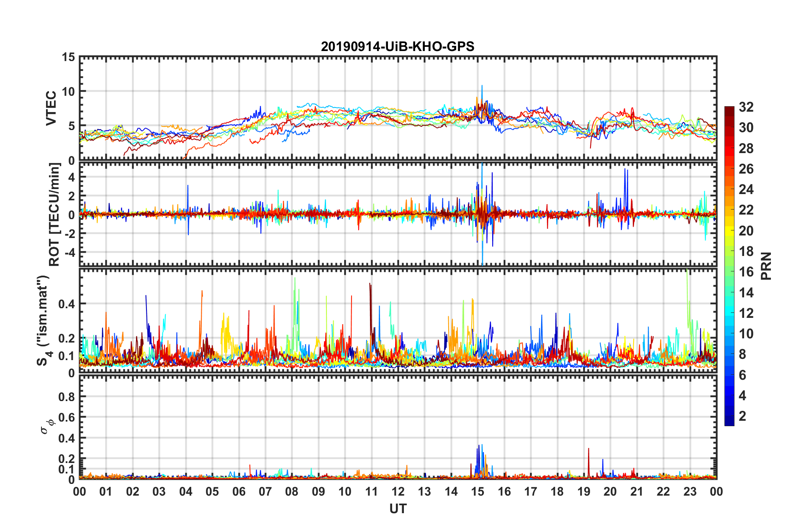
Task: Select sigma-phi panel y-axis tick "0.6"
Action: pos(67,417)
